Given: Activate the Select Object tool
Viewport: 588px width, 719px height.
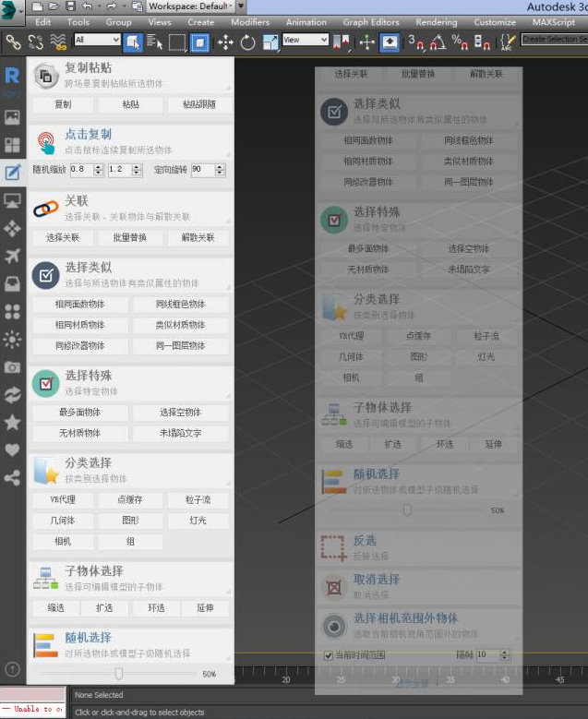Looking at the screenshot, I should point(133,42).
